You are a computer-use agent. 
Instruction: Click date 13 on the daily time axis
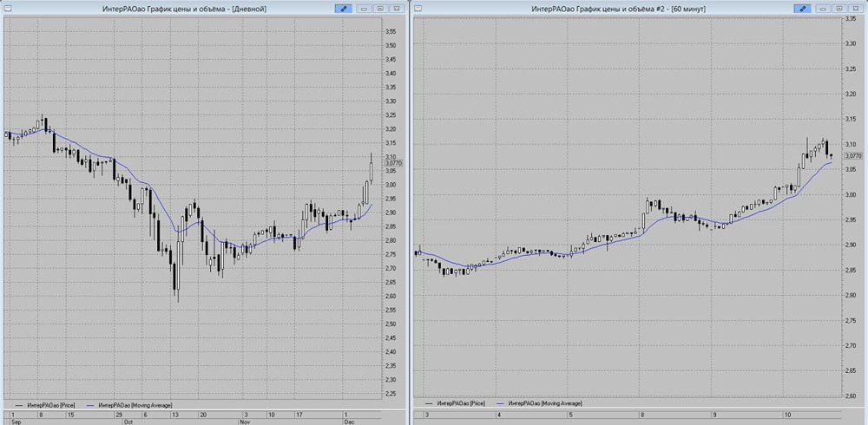click(174, 415)
